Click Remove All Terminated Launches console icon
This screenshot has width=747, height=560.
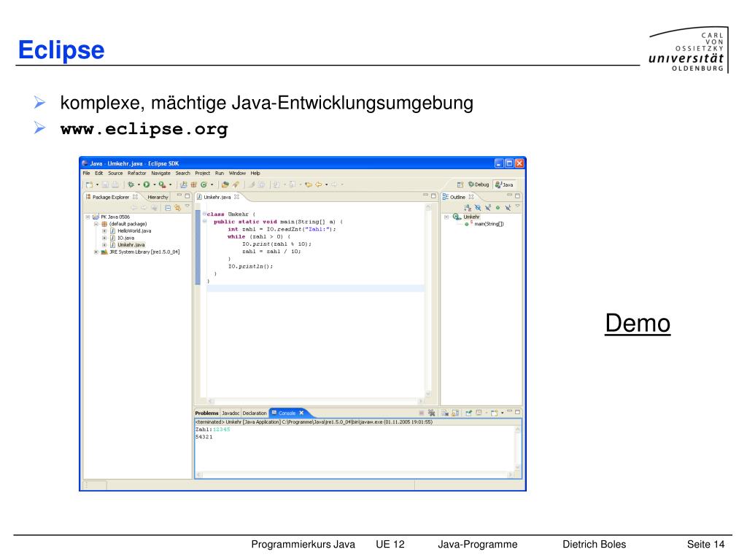[432, 413]
